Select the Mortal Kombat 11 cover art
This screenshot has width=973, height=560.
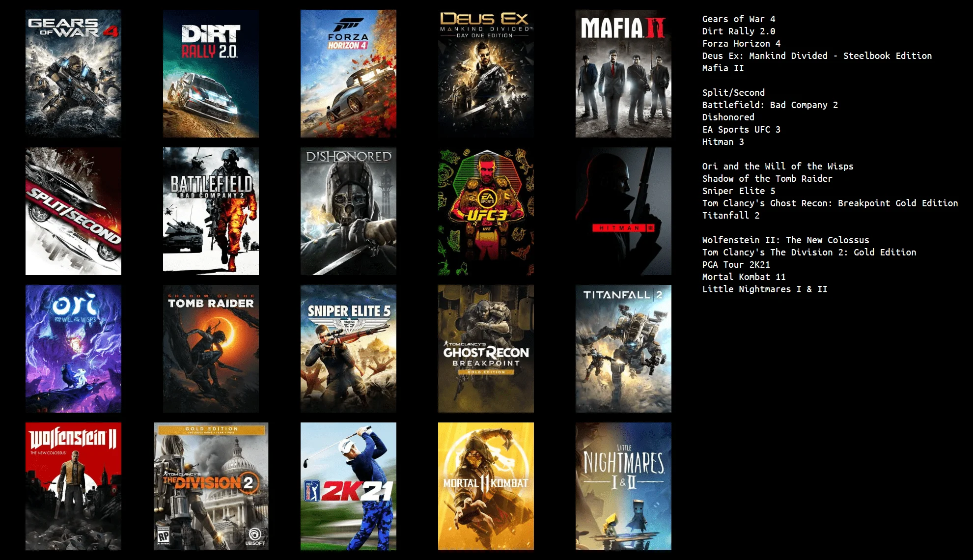[486, 486]
